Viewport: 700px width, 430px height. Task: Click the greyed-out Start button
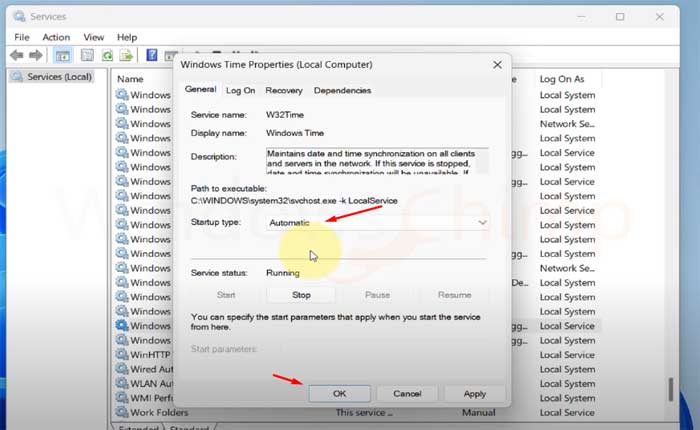pyautogui.click(x=226, y=295)
